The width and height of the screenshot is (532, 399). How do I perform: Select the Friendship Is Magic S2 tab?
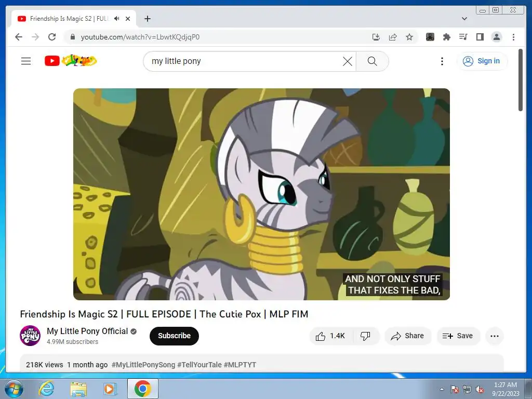pyautogui.click(x=74, y=19)
